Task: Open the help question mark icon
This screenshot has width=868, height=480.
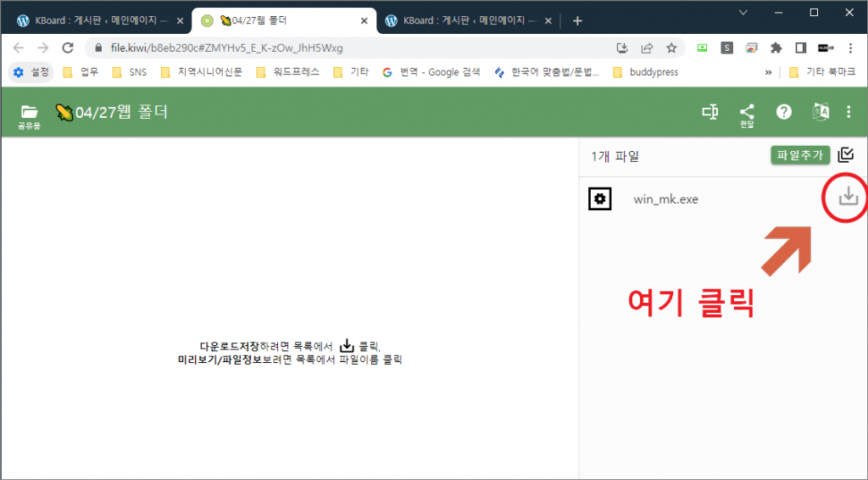Action: [x=784, y=112]
